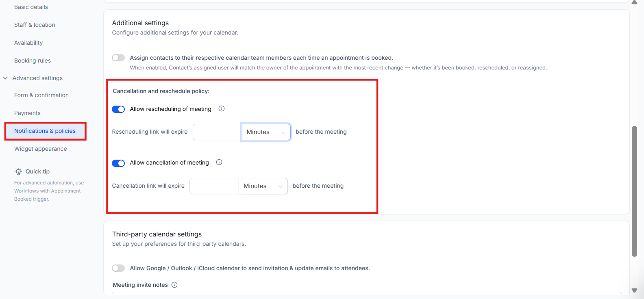This screenshot has width=644, height=299.
Task: Open Form & confirmation settings
Action: click(x=41, y=95)
